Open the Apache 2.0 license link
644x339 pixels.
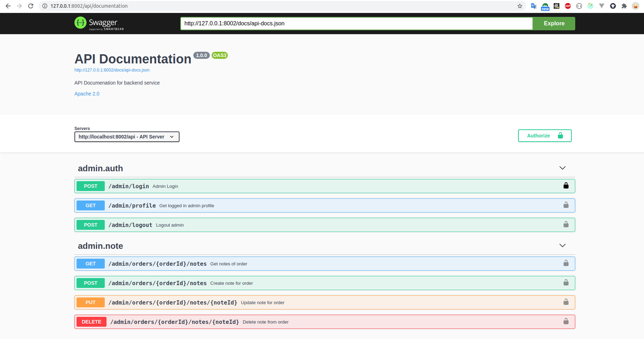click(x=87, y=94)
